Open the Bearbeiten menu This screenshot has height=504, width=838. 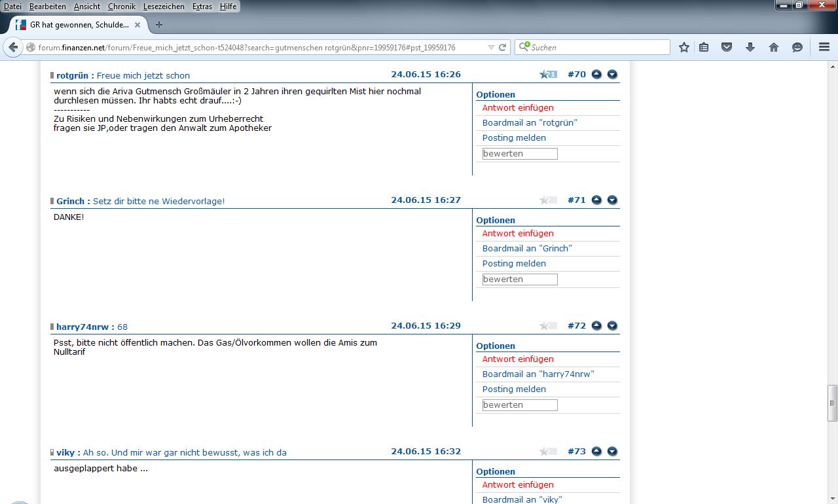(47, 7)
